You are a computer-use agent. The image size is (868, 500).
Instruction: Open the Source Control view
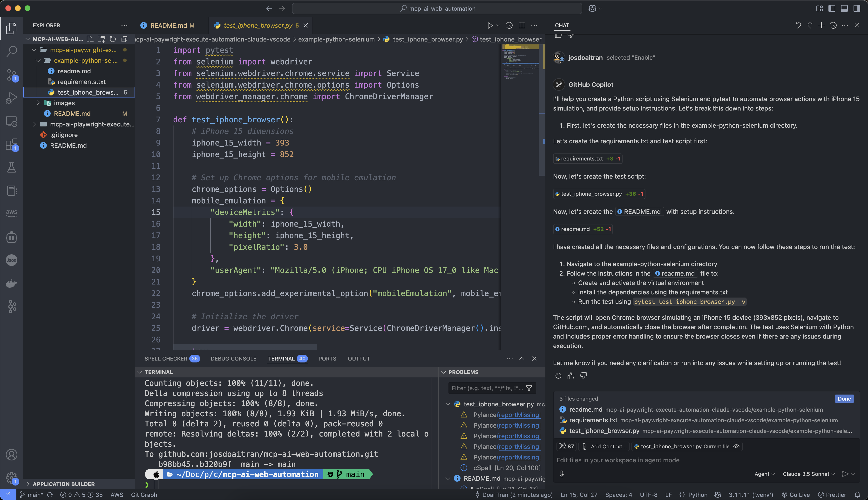click(11, 75)
